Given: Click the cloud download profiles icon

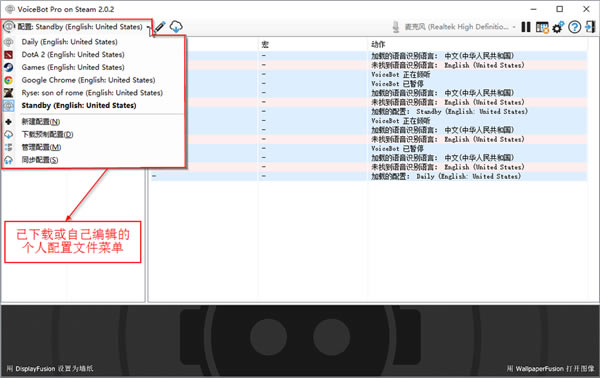Looking at the screenshot, I should [x=176, y=27].
